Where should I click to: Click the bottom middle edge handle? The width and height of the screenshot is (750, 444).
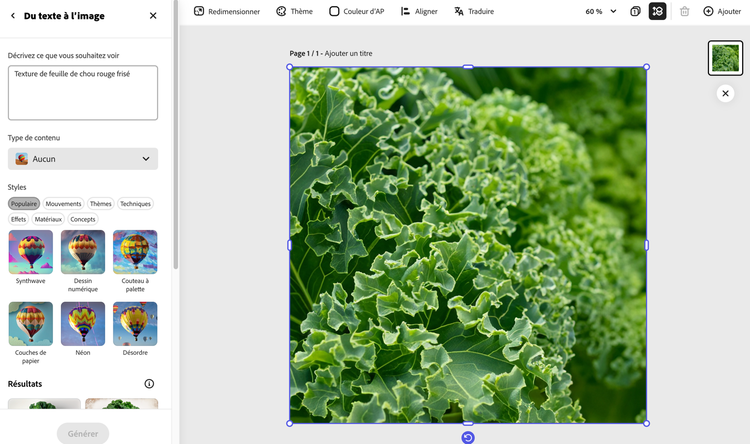pyautogui.click(x=468, y=423)
